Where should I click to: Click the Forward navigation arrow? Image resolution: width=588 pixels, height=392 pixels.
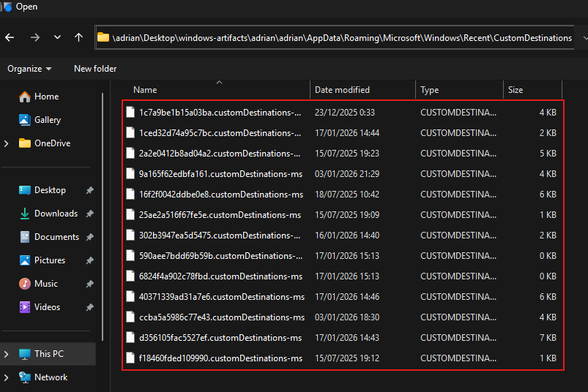click(34, 37)
